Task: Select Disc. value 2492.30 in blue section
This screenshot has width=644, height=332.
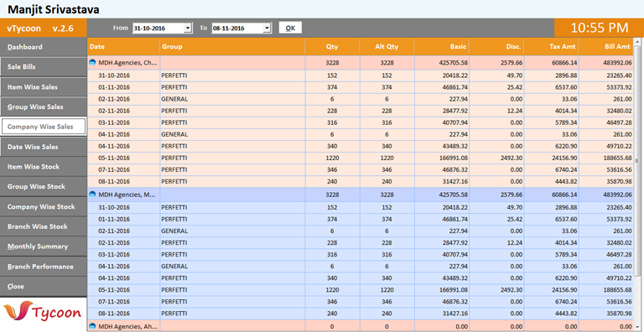Action: pyautogui.click(x=496, y=290)
